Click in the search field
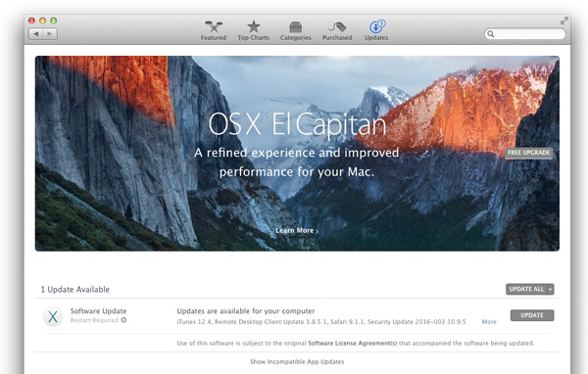The image size is (588, 374). pyautogui.click(x=525, y=34)
